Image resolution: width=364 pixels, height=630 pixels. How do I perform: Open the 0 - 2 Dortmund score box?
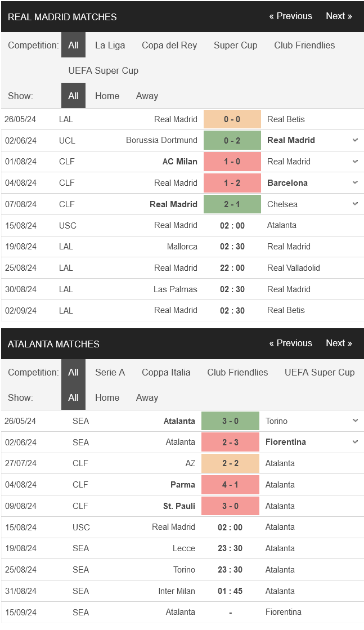[232, 140]
